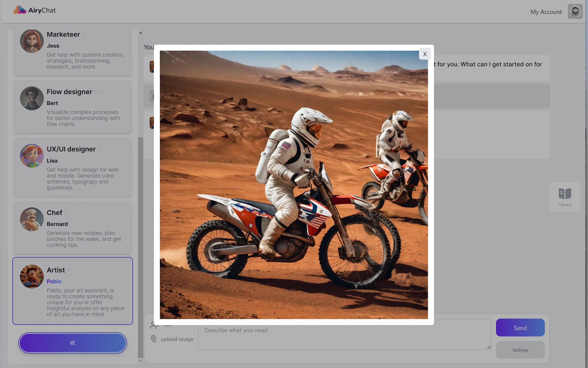Click Jess the Marketeer's avatar
588x368 pixels.
coord(32,41)
